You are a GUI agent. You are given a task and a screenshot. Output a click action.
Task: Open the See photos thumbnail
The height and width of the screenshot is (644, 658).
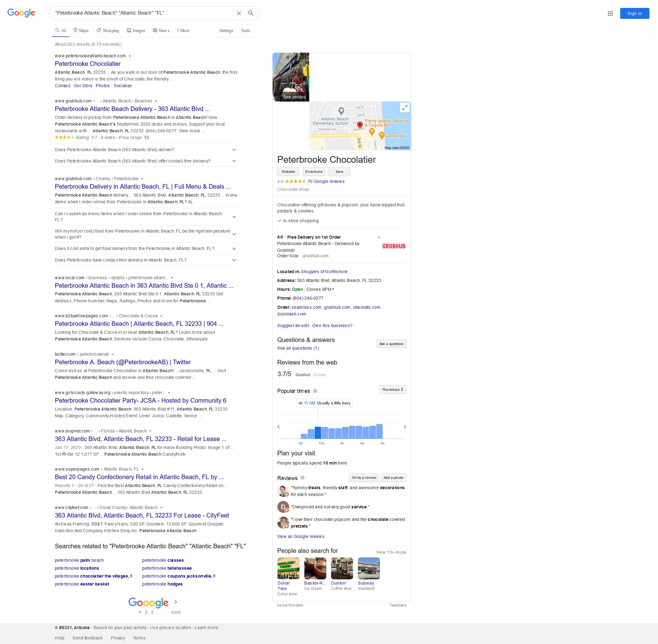pos(291,77)
